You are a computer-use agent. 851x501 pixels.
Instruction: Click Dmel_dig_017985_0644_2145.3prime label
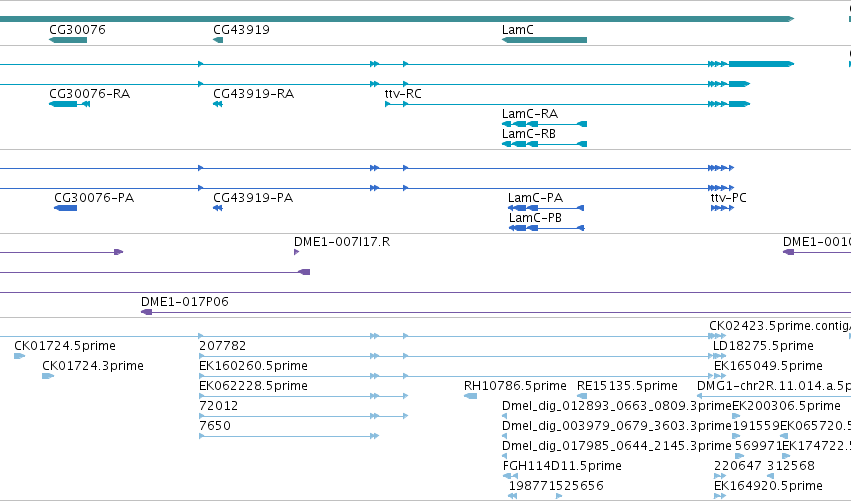pos(617,446)
